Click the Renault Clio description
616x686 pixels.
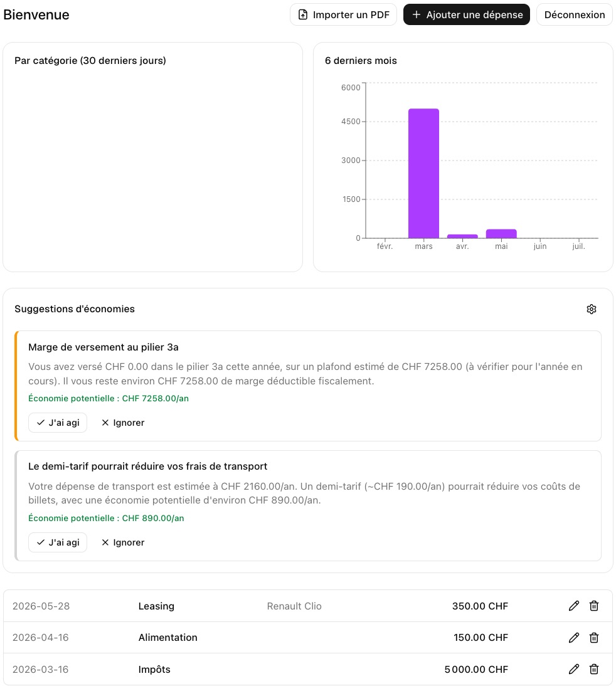pyautogui.click(x=294, y=606)
